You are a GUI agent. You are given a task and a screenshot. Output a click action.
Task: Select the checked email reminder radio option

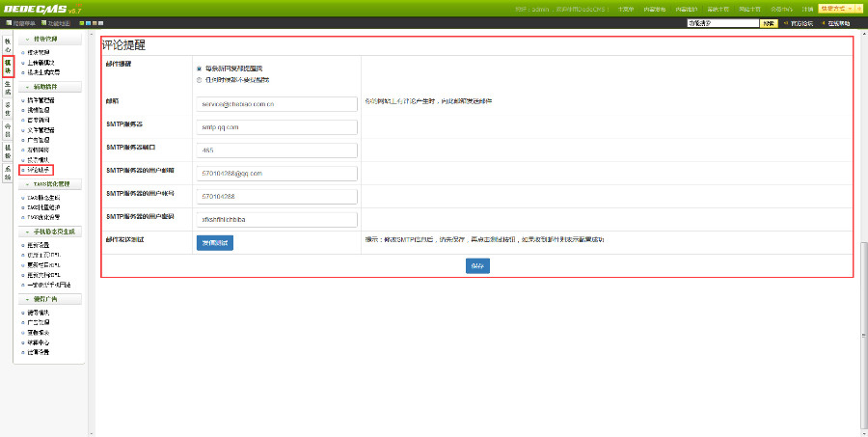[x=200, y=68]
